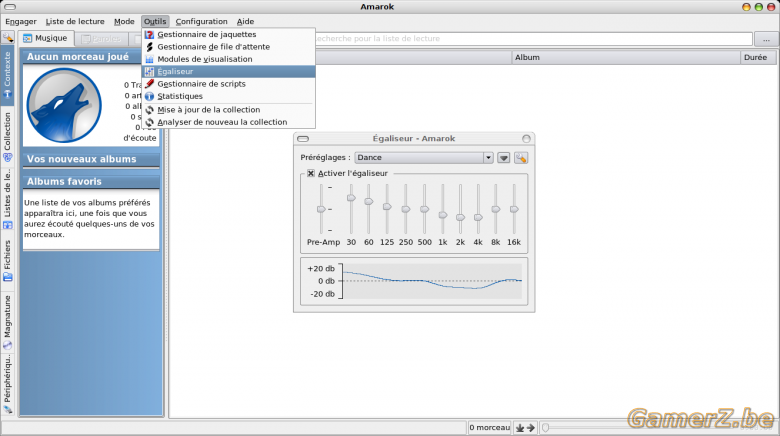Click the random/repeat mode icons in status bar
780x436 pixels.
coord(525,428)
